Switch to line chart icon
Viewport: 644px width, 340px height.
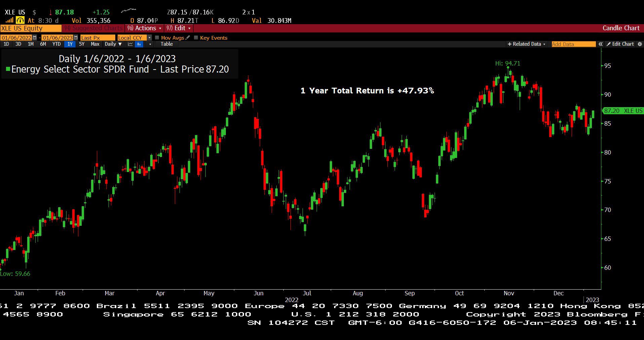[x=130, y=44]
